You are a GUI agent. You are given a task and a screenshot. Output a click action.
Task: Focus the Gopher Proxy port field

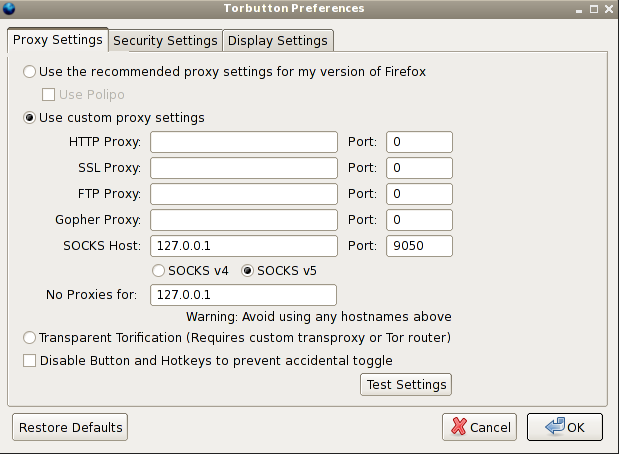[x=419, y=220]
